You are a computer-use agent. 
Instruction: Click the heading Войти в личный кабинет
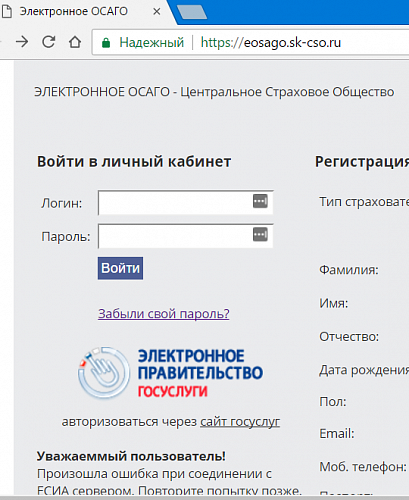click(134, 162)
